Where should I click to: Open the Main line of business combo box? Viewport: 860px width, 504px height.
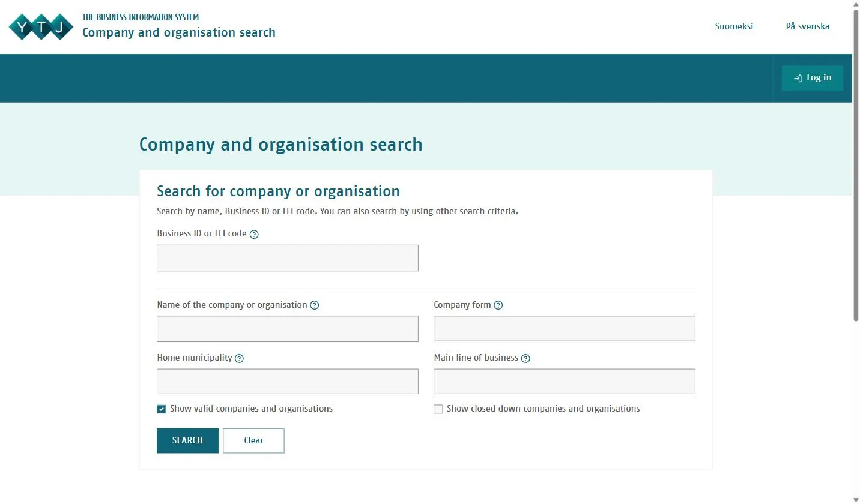565,382
